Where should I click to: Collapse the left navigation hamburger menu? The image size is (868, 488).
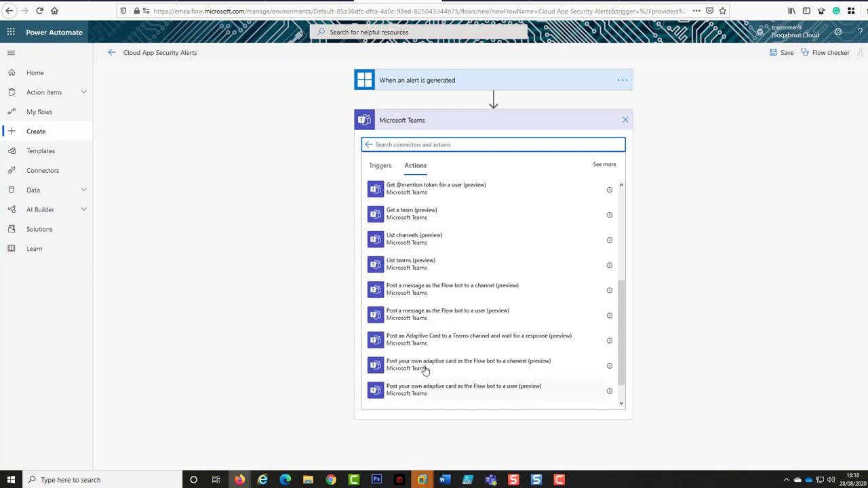tap(11, 52)
